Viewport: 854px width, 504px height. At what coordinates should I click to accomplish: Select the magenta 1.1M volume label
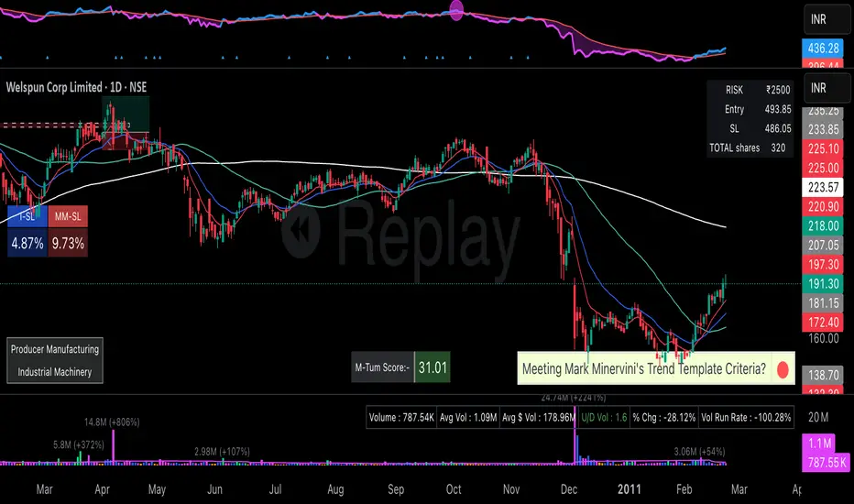[819, 444]
